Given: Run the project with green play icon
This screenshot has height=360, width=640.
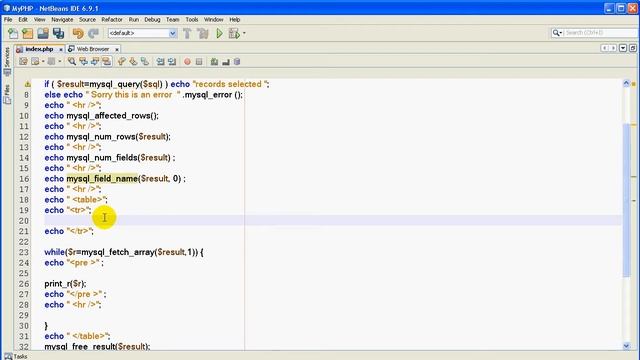Looking at the screenshot, I should point(219,33).
